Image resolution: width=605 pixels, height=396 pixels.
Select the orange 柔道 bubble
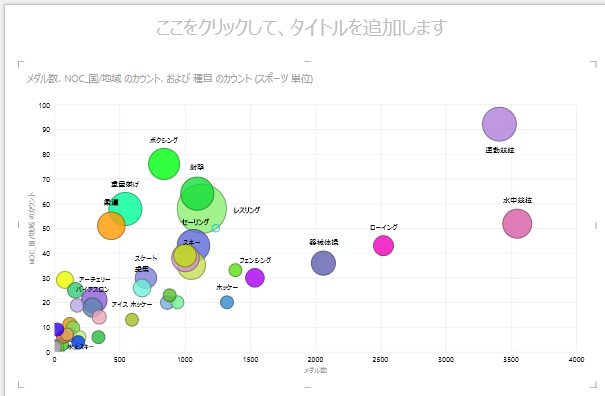point(111,226)
